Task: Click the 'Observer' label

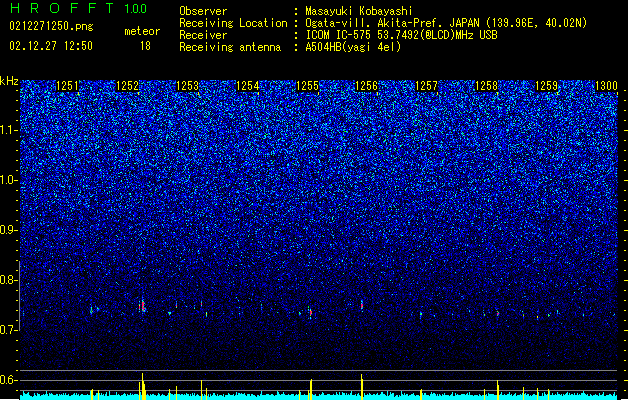Action: coord(203,11)
